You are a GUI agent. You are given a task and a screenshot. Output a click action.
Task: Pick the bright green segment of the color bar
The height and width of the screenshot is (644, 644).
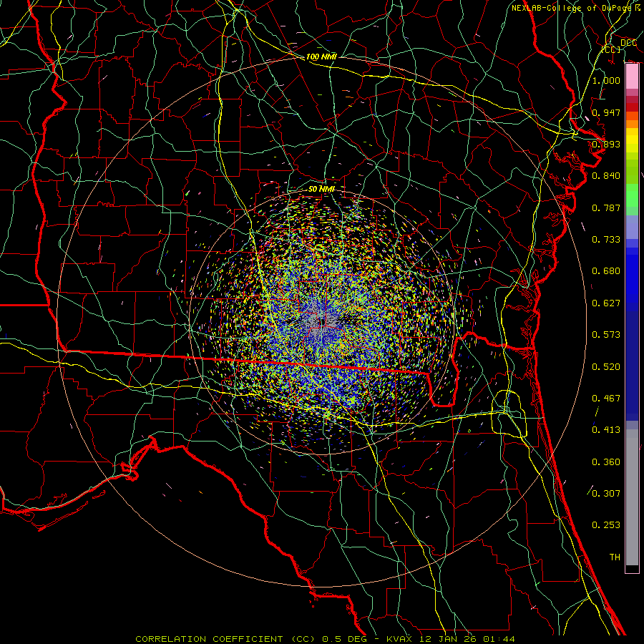[632, 195]
